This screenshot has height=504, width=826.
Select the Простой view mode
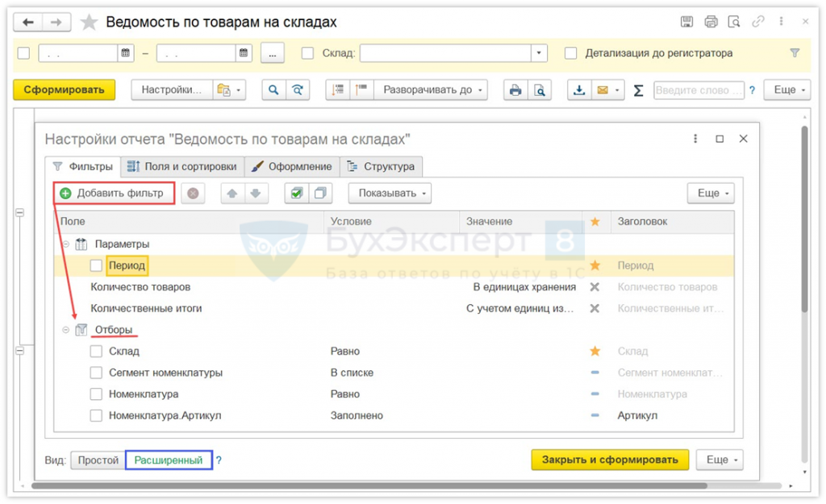98,460
